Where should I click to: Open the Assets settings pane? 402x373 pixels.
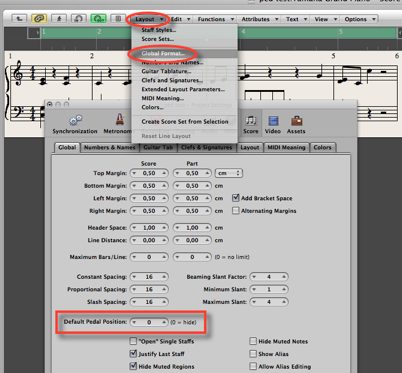click(x=296, y=124)
